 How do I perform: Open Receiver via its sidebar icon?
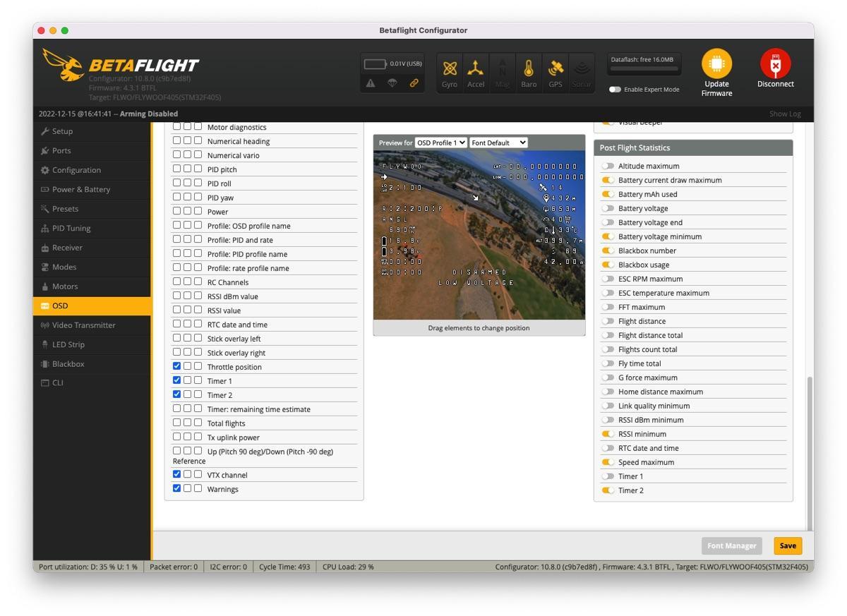tap(45, 248)
